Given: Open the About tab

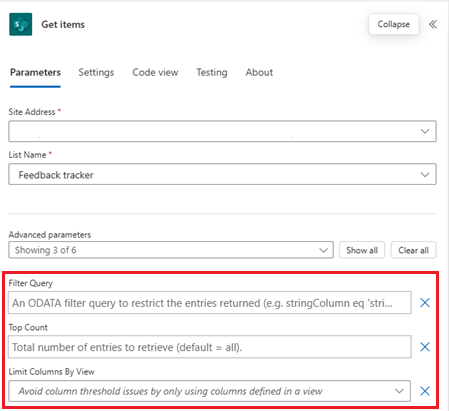Looking at the screenshot, I should pyautogui.click(x=259, y=72).
